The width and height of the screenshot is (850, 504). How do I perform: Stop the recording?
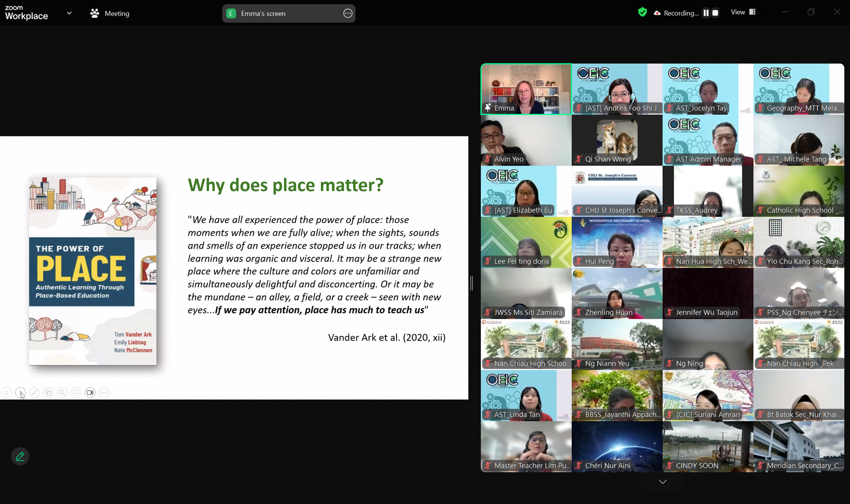coord(715,13)
